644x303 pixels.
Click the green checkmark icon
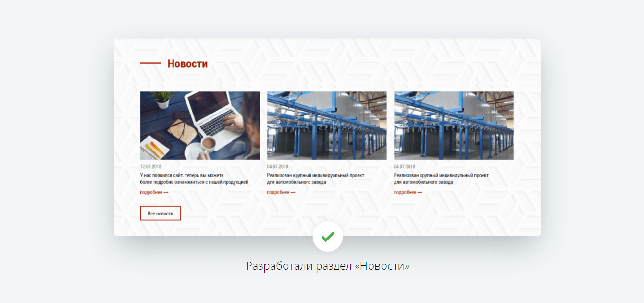pyautogui.click(x=328, y=237)
